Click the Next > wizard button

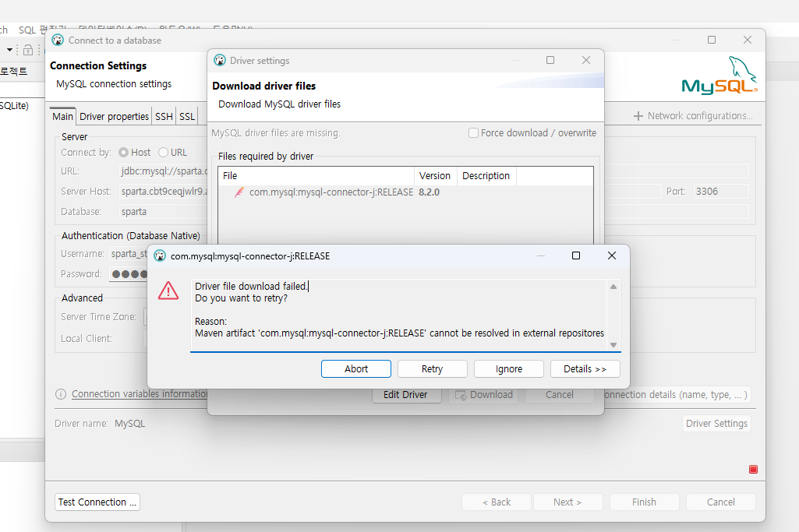(x=567, y=502)
